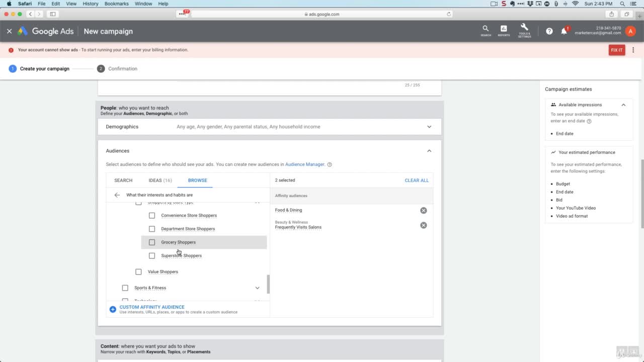Toggle Safari sidebar button

(x=53, y=14)
